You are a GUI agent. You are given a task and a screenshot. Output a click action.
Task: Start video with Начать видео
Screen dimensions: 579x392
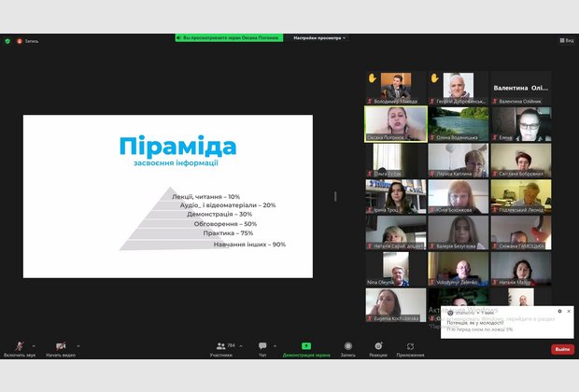pos(60,346)
